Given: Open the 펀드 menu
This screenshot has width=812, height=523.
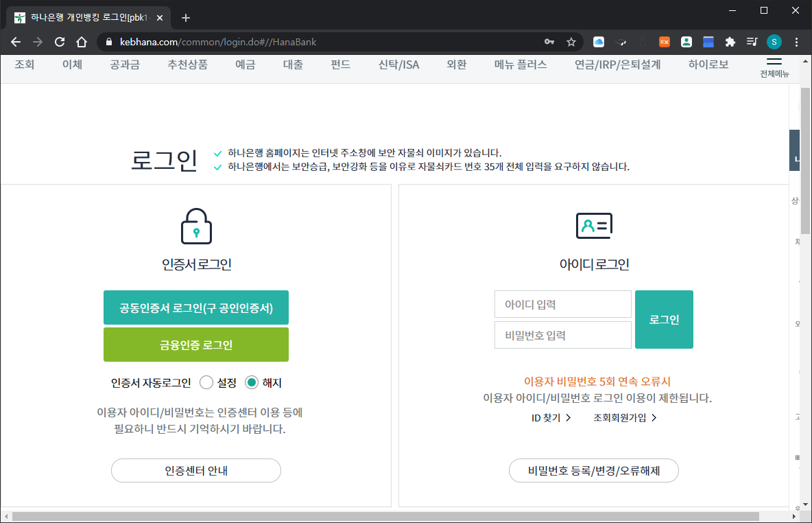Looking at the screenshot, I should (x=341, y=65).
